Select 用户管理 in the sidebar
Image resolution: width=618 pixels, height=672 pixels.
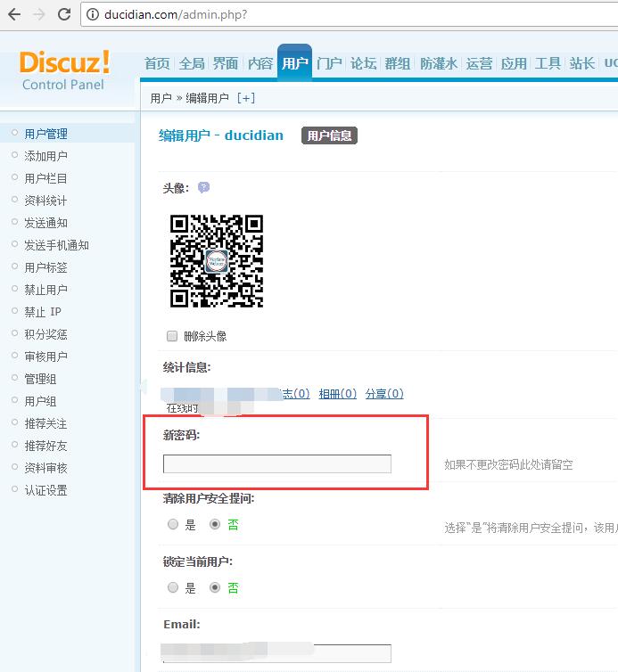45,134
